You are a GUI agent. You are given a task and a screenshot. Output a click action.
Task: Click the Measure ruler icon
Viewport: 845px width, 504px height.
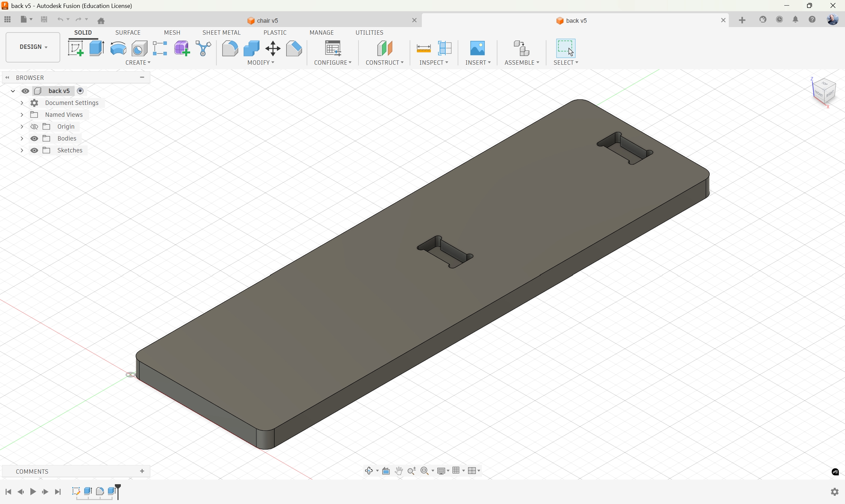[x=423, y=48]
